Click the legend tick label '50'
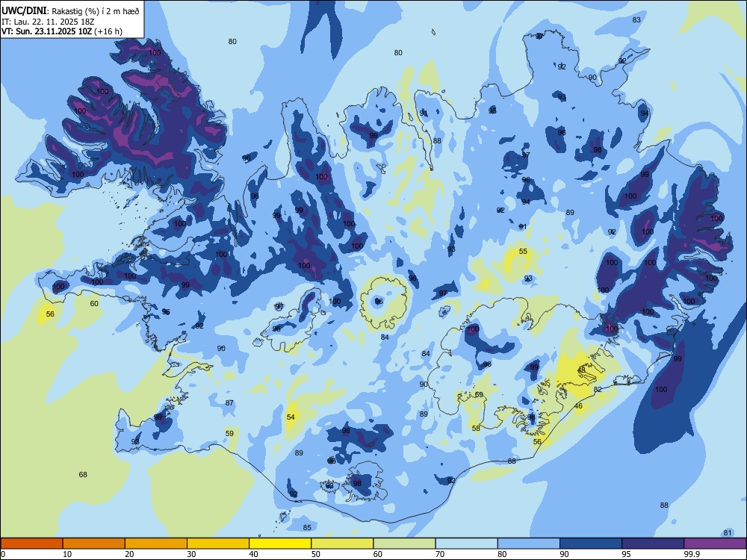 315,554
